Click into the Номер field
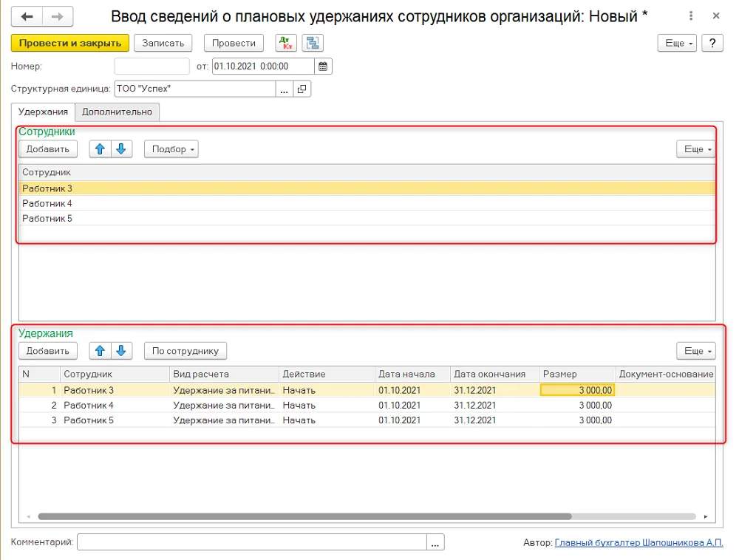Screen dimensions: 739x560 pos(151,66)
